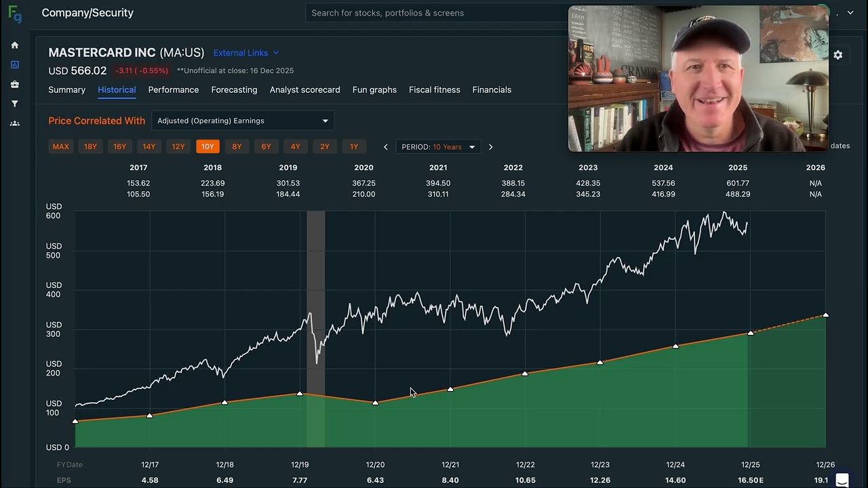Click the EPS value 10.65
868x488 pixels.
pos(525,481)
